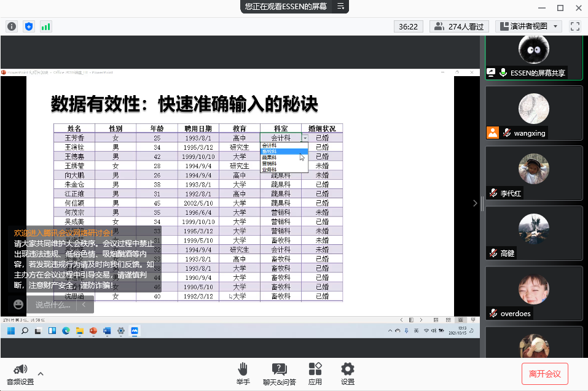View the 274人看过 viewers list
Image resolution: width=588 pixels, height=391 pixels.
pyautogui.click(x=458, y=26)
